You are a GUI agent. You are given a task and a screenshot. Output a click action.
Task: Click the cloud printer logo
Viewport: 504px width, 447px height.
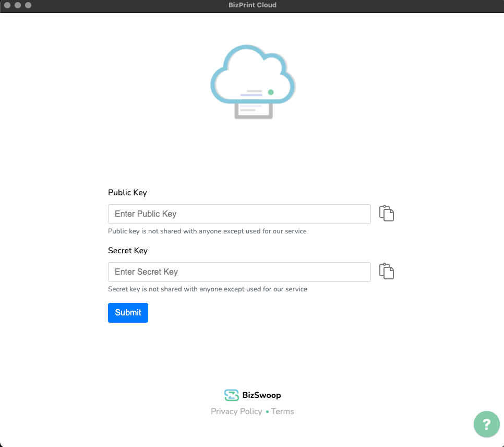(x=253, y=82)
